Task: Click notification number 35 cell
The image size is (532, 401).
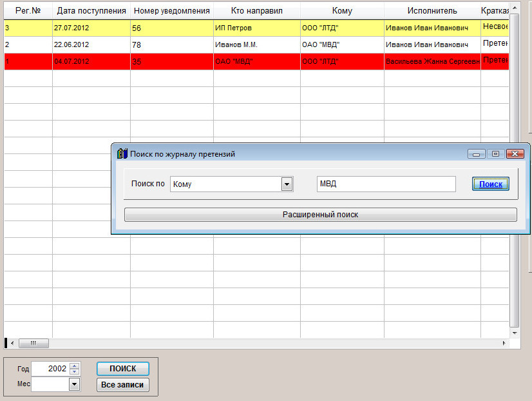Action: [172, 61]
